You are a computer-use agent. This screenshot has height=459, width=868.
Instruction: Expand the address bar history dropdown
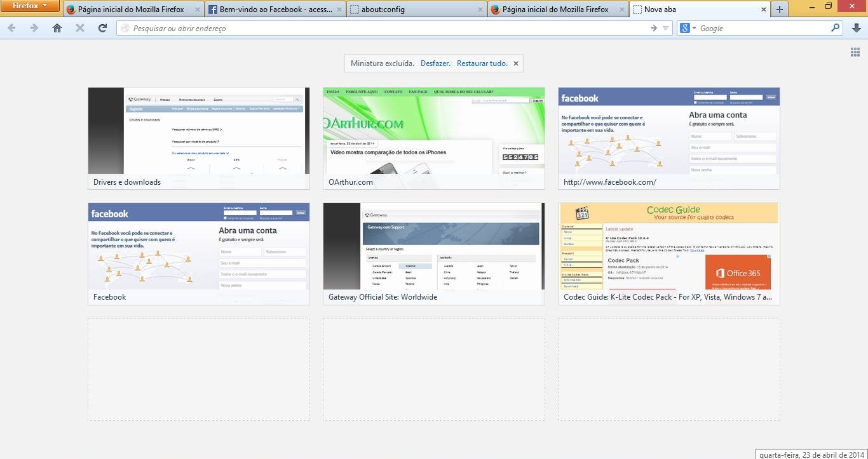(x=665, y=28)
